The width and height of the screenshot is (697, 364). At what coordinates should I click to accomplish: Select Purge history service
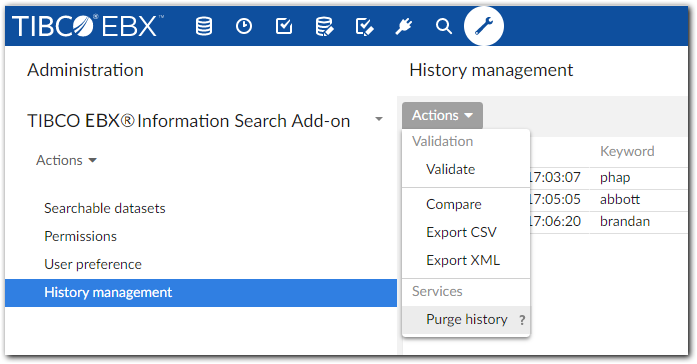coord(466,320)
